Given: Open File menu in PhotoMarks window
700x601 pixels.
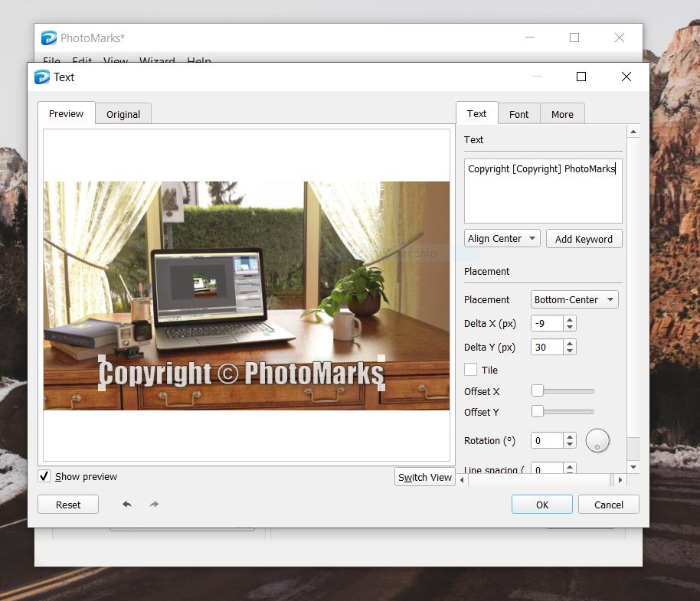Looking at the screenshot, I should pyautogui.click(x=52, y=60).
